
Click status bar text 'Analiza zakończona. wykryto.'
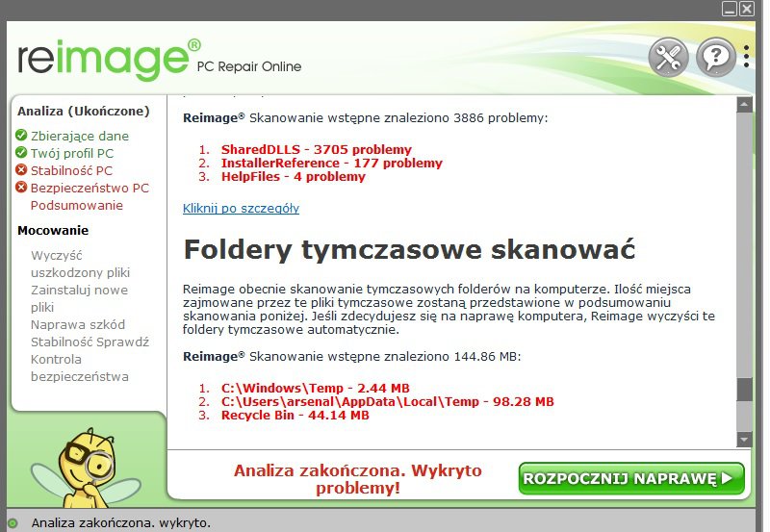click(x=121, y=523)
